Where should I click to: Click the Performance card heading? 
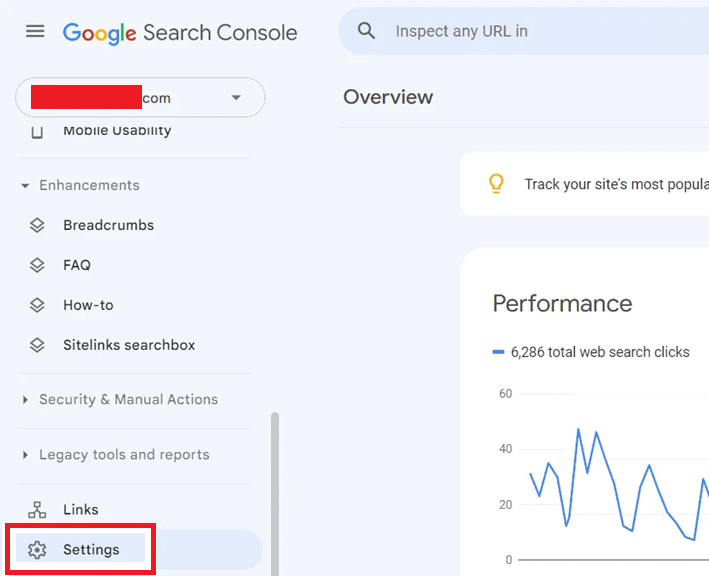click(562, 303)
